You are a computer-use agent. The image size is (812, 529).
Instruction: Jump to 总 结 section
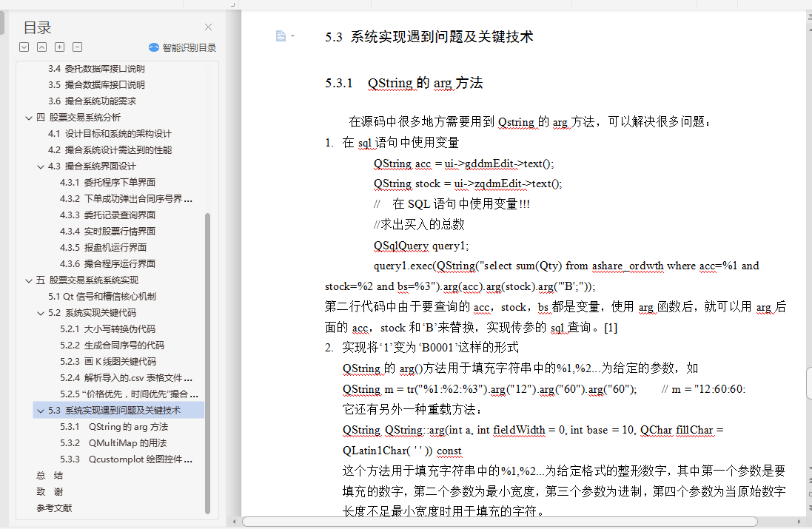click(x=49, y=476)
